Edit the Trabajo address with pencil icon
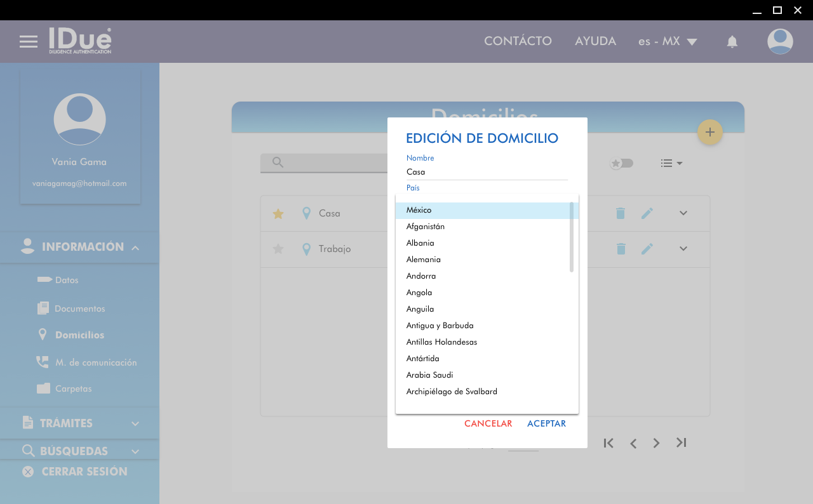The image size is (813, 504). [647, 249]
